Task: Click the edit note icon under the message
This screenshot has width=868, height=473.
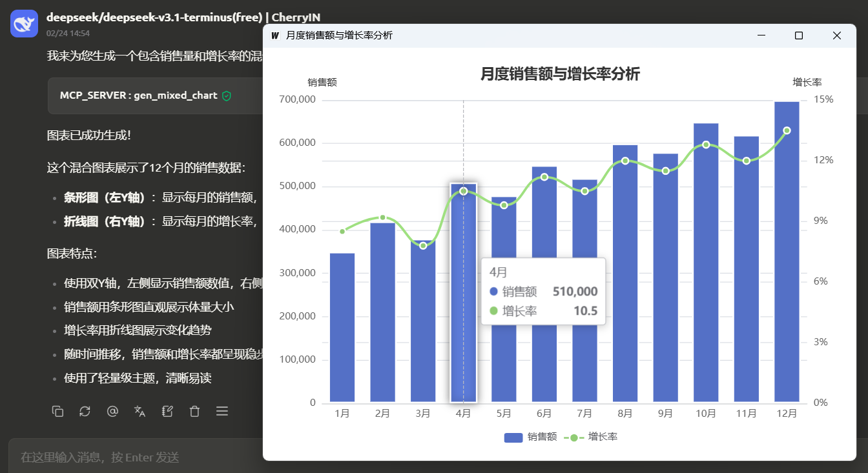Action: tap(167, 411)
